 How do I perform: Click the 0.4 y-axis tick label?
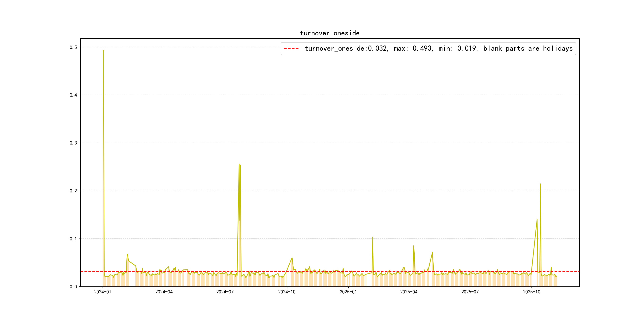(x=73, y=95)
